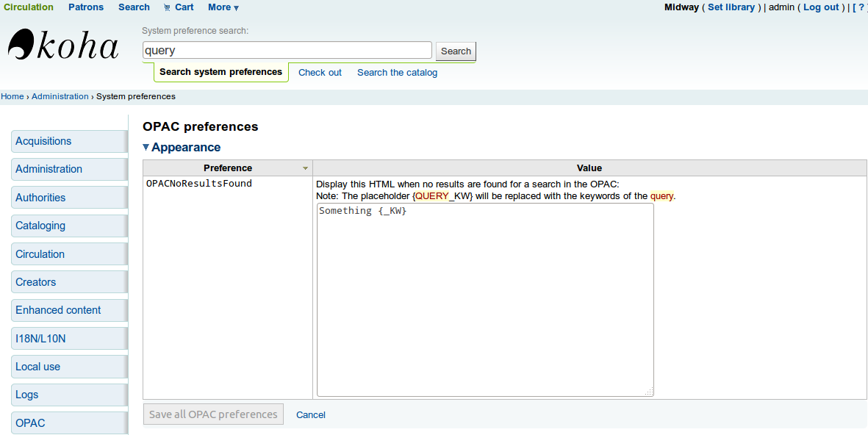Image resolution: width=868 pixels, height=435 pixels.
Task: Expand the More dropdown menu
Action: (x=223, y=7)
